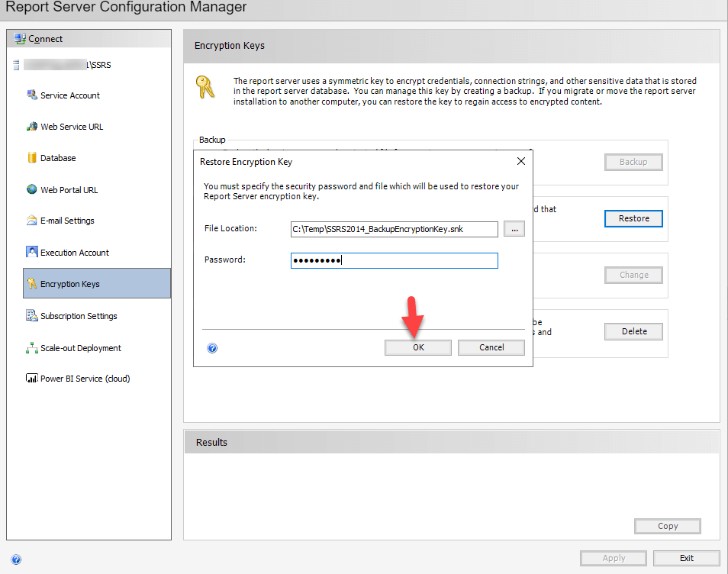Open the E-mail Settings envelope icon
Screen dimensions: 728x574
pyautogui.click(x=32, y=221)
